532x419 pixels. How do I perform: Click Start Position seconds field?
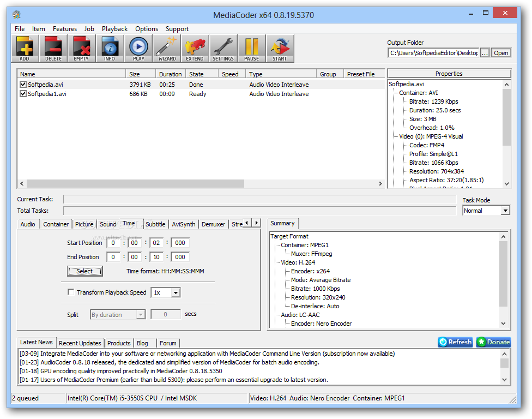[x=156, y=243]
